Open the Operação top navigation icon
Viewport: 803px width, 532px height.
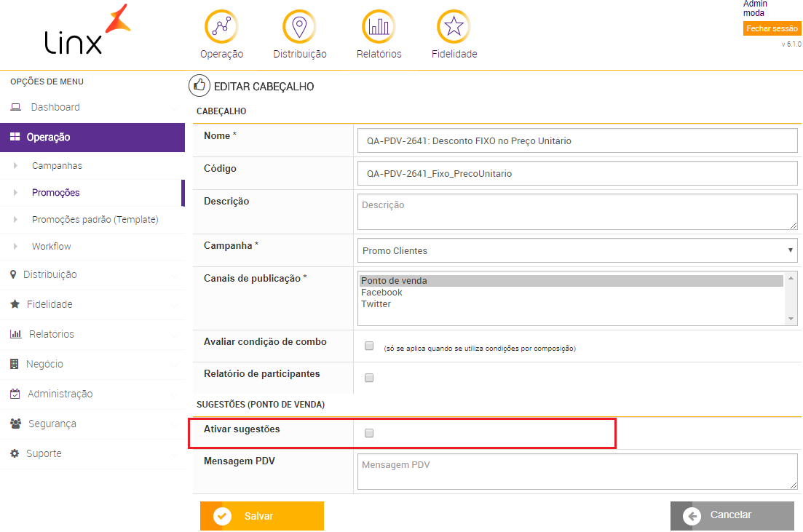click(221, 27)
